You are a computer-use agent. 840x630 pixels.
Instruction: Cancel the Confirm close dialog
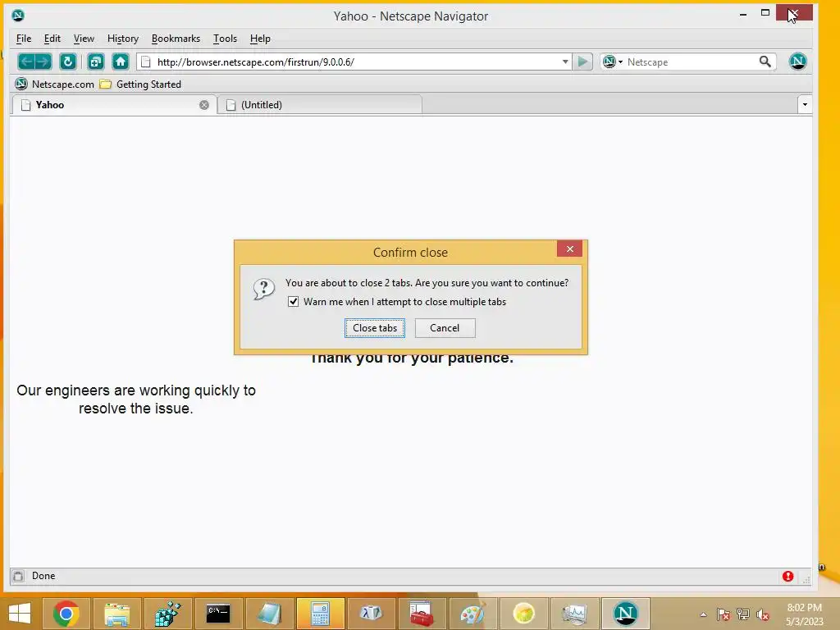point(445,328)
